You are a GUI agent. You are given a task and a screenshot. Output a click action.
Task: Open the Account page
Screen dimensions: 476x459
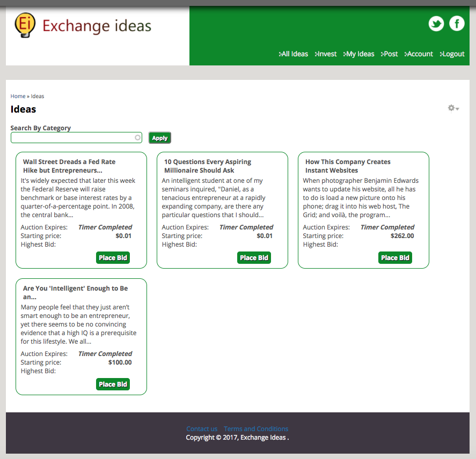[420, 54]
